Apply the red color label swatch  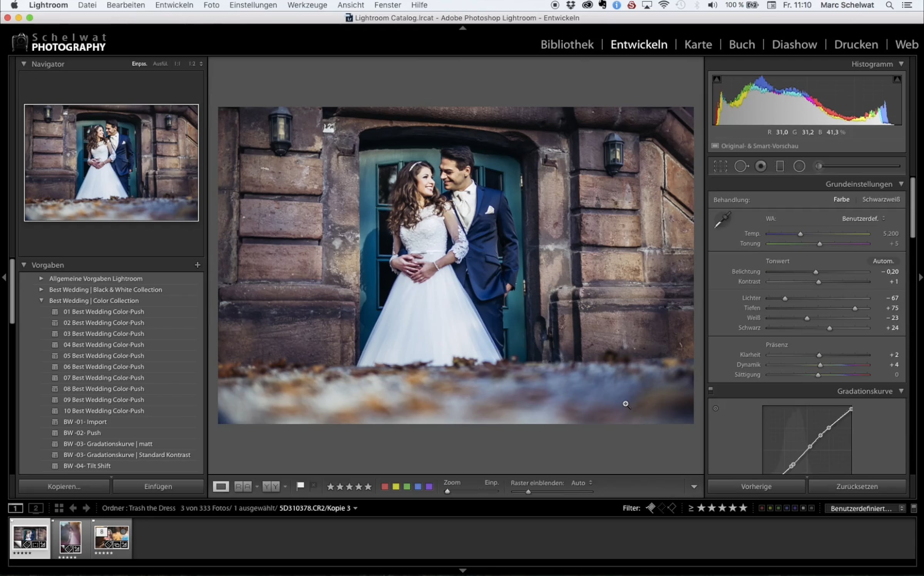click(x=384, y=486)
